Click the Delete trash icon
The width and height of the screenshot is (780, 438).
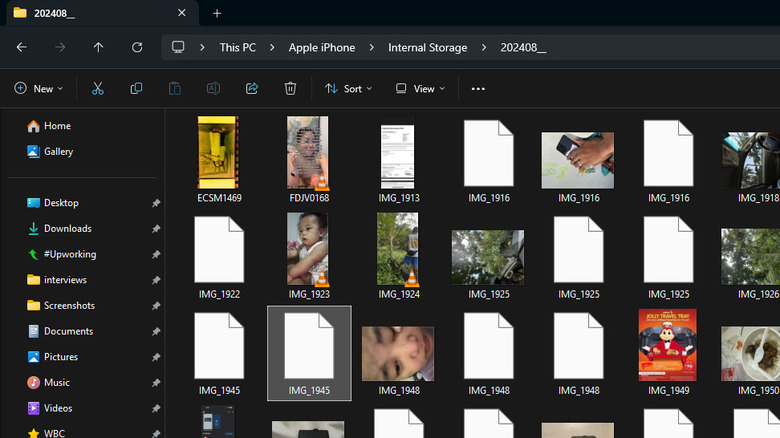[290, 88]
